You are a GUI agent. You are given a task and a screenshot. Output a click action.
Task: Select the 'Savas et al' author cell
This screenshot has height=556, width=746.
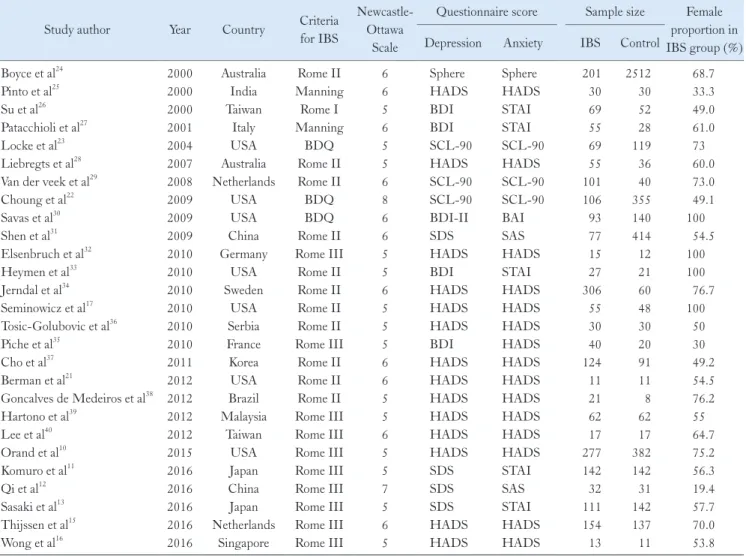click(x=31, y=217)
